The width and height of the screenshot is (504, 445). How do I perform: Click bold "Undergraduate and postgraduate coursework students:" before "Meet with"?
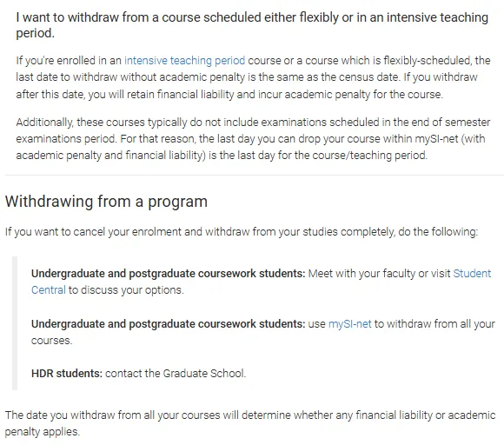tap(168, 273)
